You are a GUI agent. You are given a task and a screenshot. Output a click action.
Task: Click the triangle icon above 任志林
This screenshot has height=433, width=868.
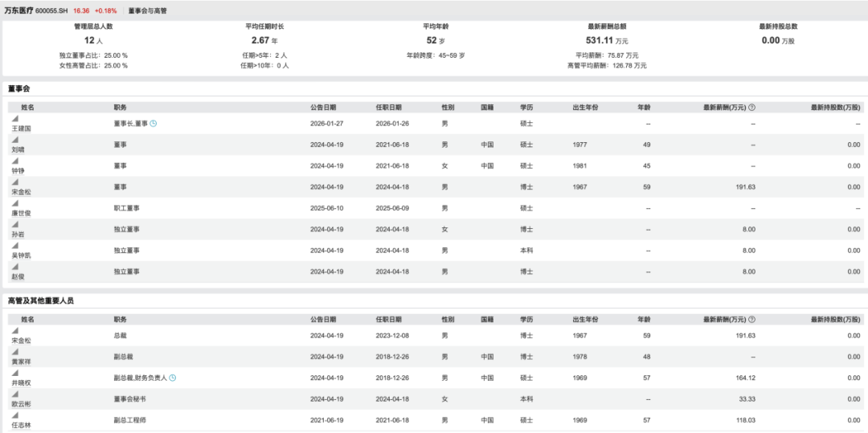pos(14,415)
